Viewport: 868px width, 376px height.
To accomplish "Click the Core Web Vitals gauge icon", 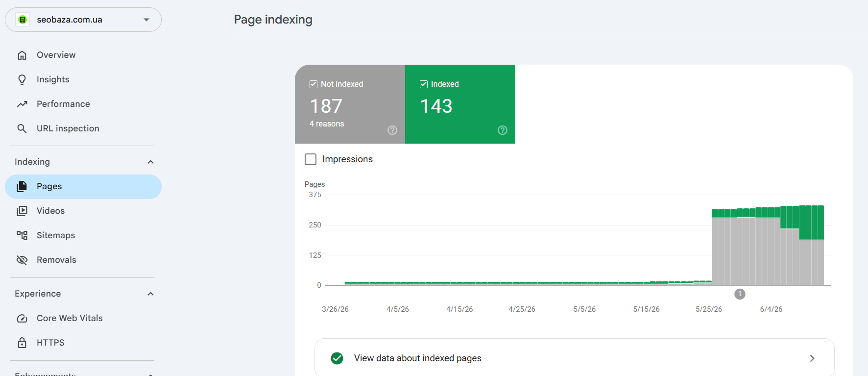I will coord(22,318).
